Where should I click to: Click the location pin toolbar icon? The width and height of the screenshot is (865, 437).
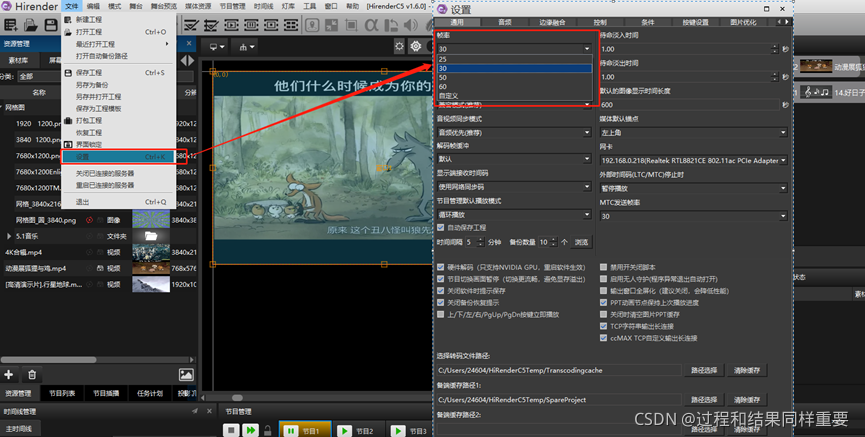(312, 25)
